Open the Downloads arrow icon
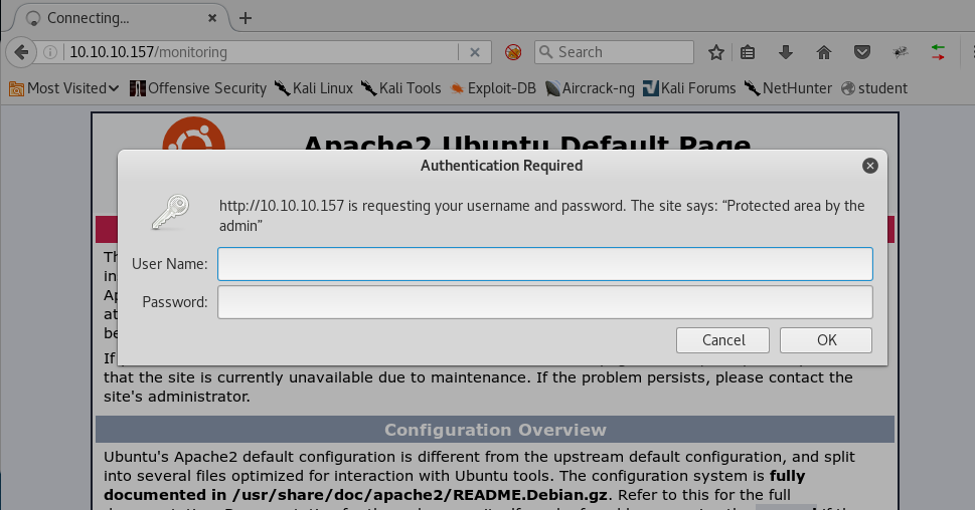The width and height of the screenshot is (975, 510). coord(785,52)
